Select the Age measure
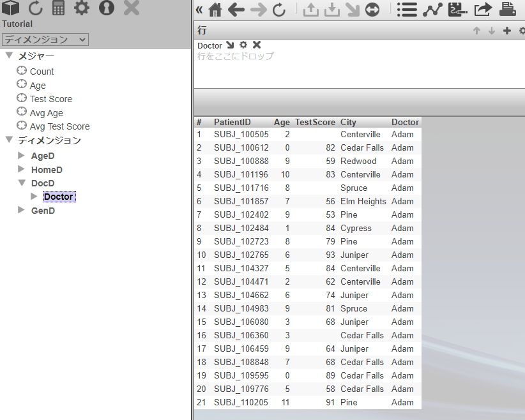This screenshot has height=420, width=525. tap(38, 86)
